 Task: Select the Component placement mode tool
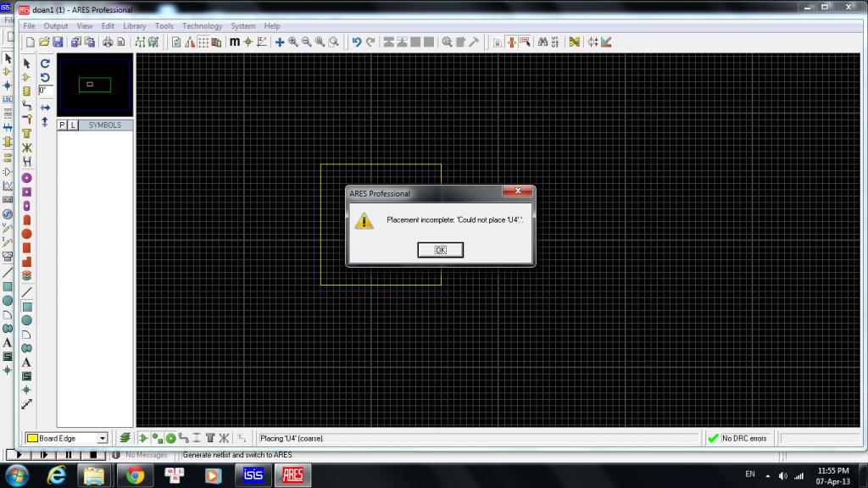tap(26, 77)
